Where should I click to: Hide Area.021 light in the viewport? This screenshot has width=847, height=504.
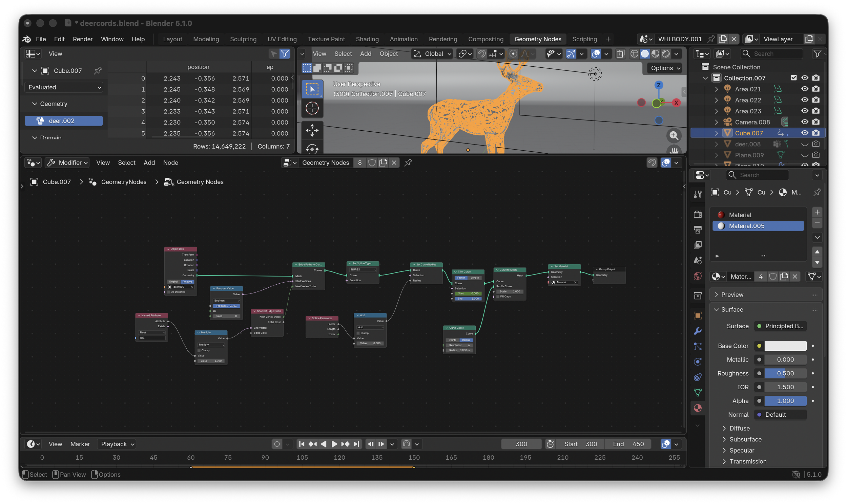[805, 89]
